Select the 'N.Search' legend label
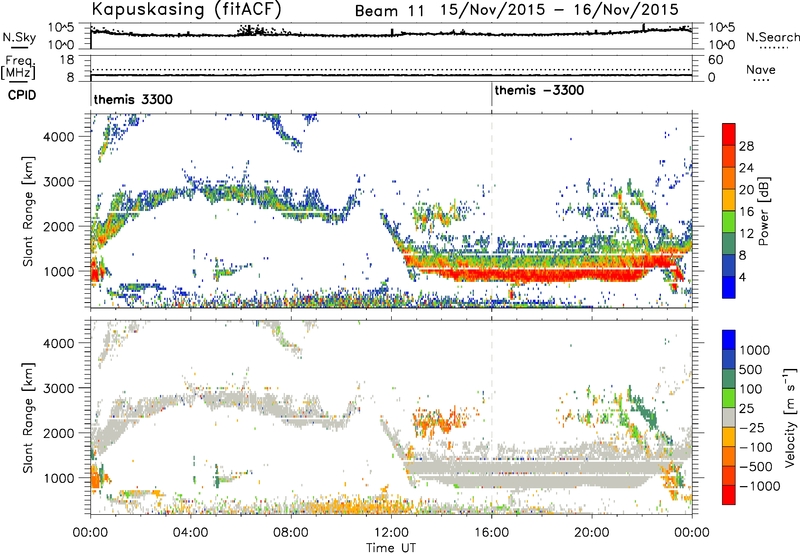Screen dimensions: 800x554 [773, 37]
